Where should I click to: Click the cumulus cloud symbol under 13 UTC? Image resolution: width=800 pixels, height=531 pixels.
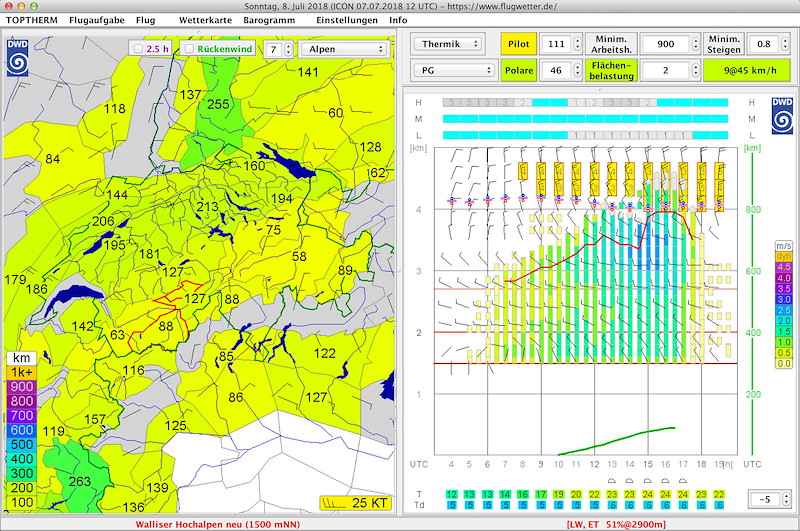point(612,481)
